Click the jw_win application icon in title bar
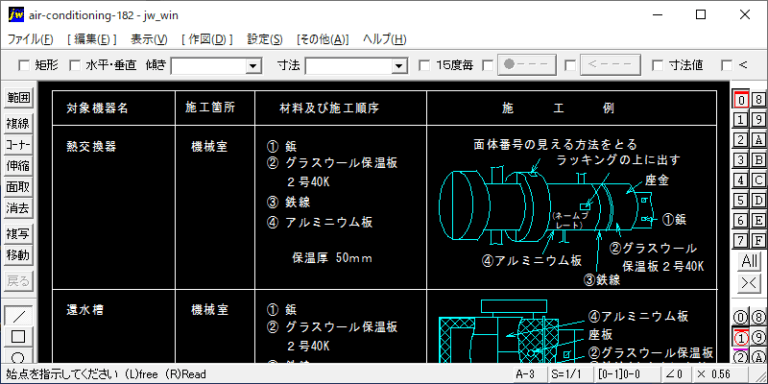Image resolution: width=768 pixels, height=384 pixels. point(16,15)
